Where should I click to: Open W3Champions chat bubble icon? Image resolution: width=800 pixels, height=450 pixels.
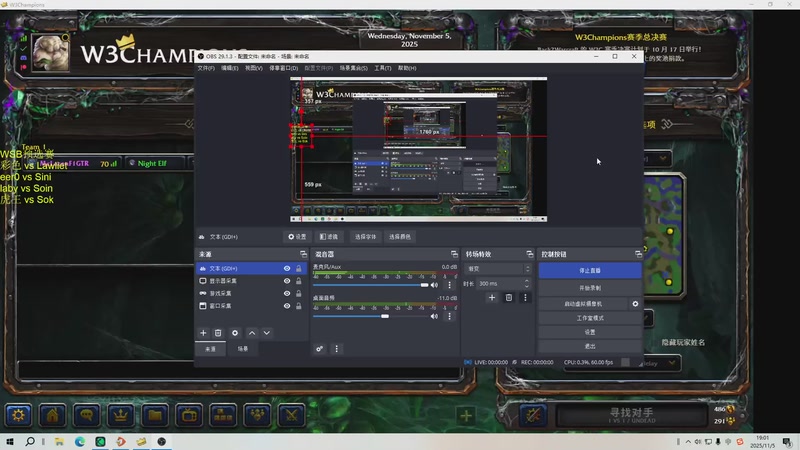pyautogui.click(x=87, y=415)
